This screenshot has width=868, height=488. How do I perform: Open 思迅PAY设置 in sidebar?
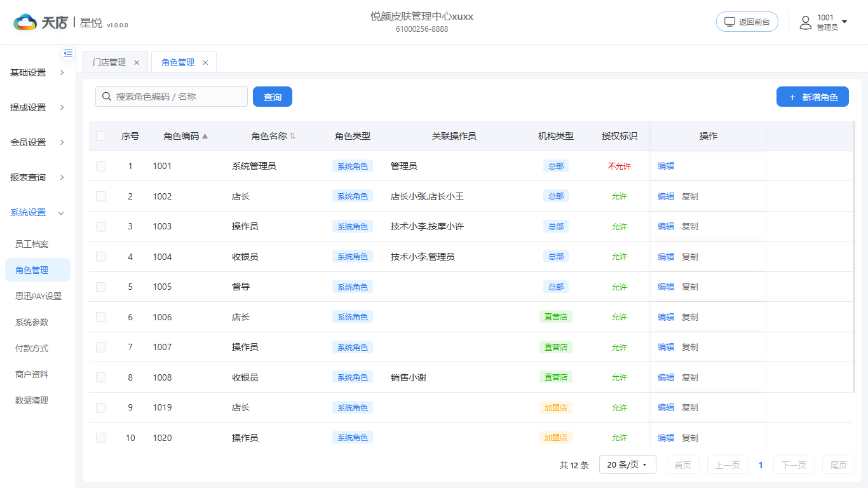pos(37,296)
